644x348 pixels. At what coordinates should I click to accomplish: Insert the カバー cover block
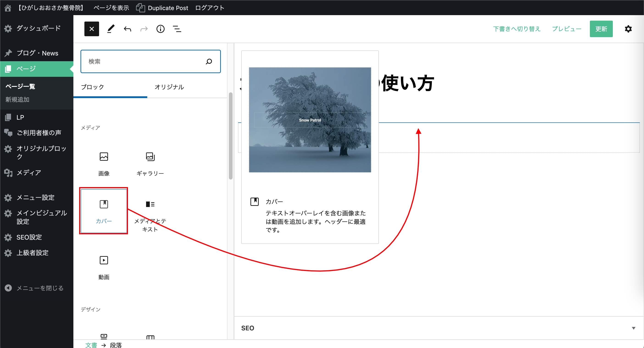click(x=104, y=211)
